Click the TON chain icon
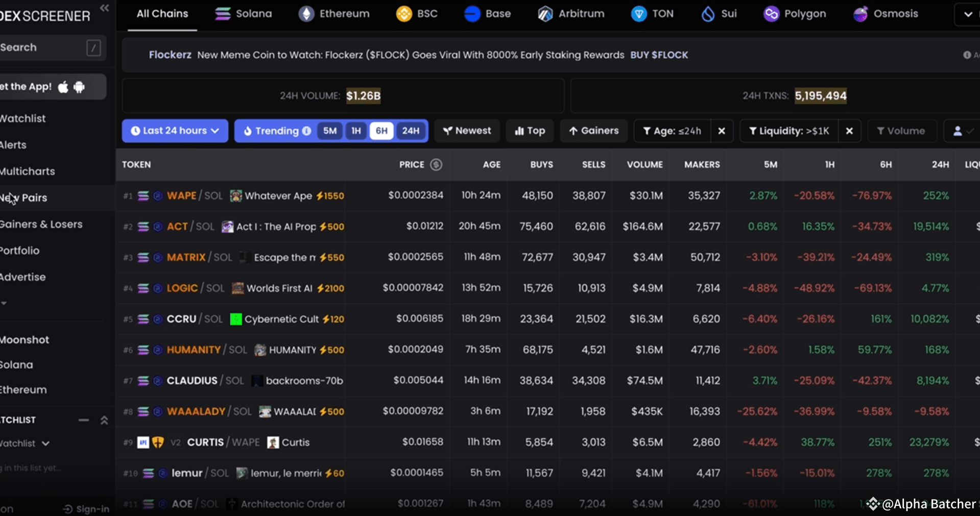 pos(638,14)
